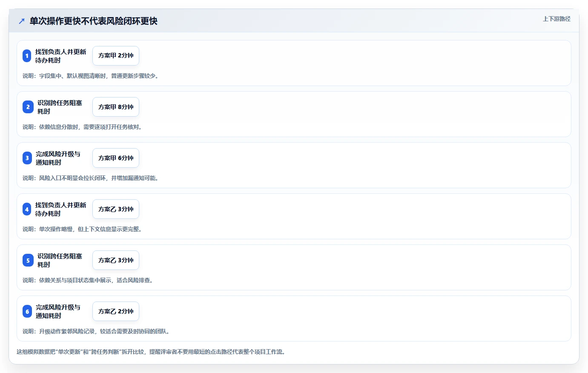This screenshot has width=588, height=373.
Task: Click step 1 label 找到负责人并更新待办耗时
Action: click(60, 56)
